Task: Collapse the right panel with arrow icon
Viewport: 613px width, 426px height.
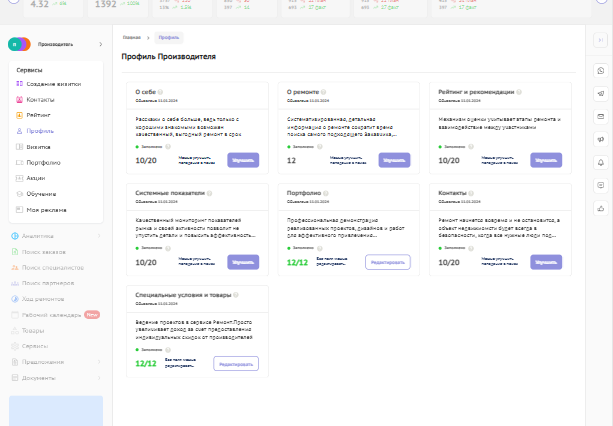Action: (x=601, y=40)
